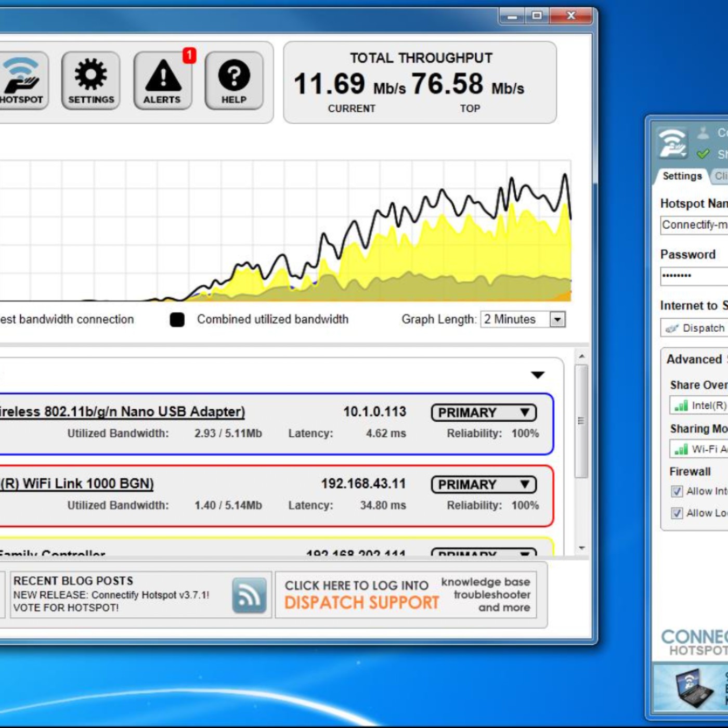The width and height of the screenshot is (728, 728).
Task: Click the 34.80 ms latency value
Action: (383, 505)
